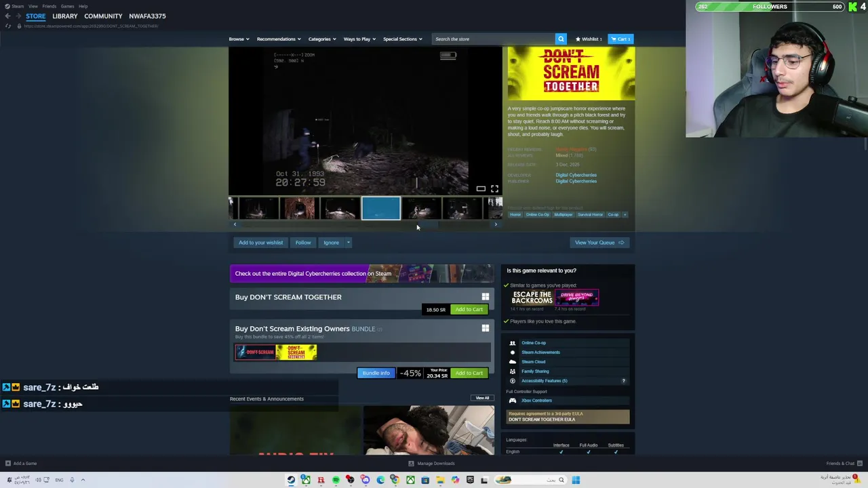Open the Survival Horror tag

590,215
